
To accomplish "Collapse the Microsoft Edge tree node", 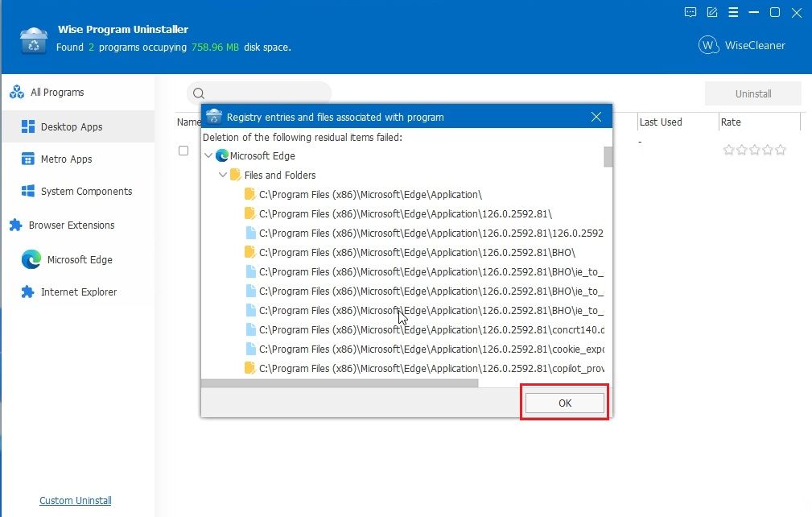I will pos(208,155).
